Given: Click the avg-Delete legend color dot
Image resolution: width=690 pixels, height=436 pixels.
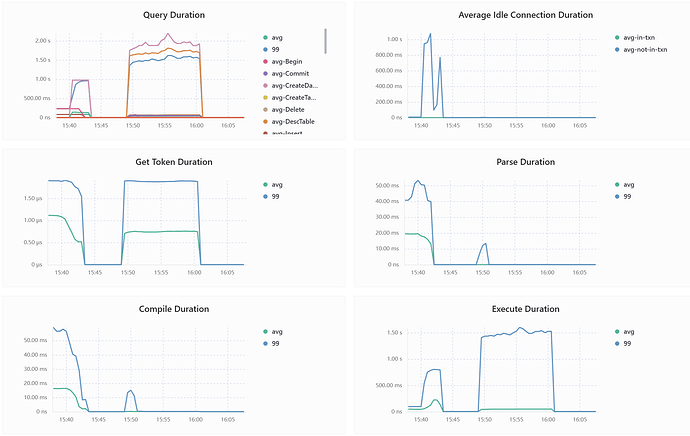Looking at the screenshot, I should click(x=265, y=110).
